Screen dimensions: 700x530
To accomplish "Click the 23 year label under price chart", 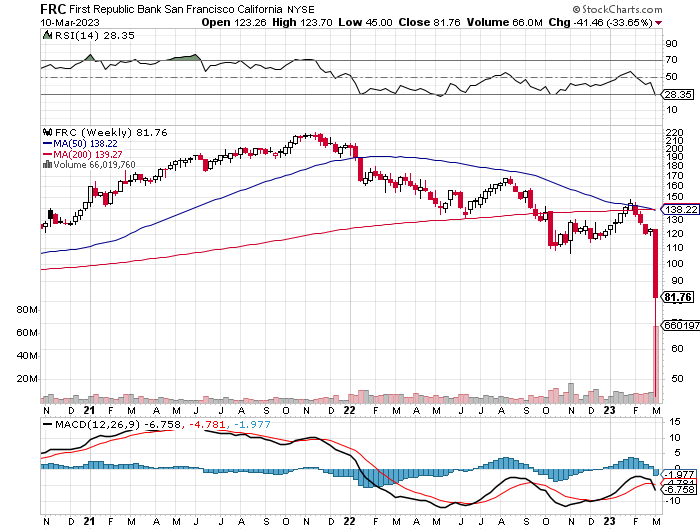I will pos(609,410).
